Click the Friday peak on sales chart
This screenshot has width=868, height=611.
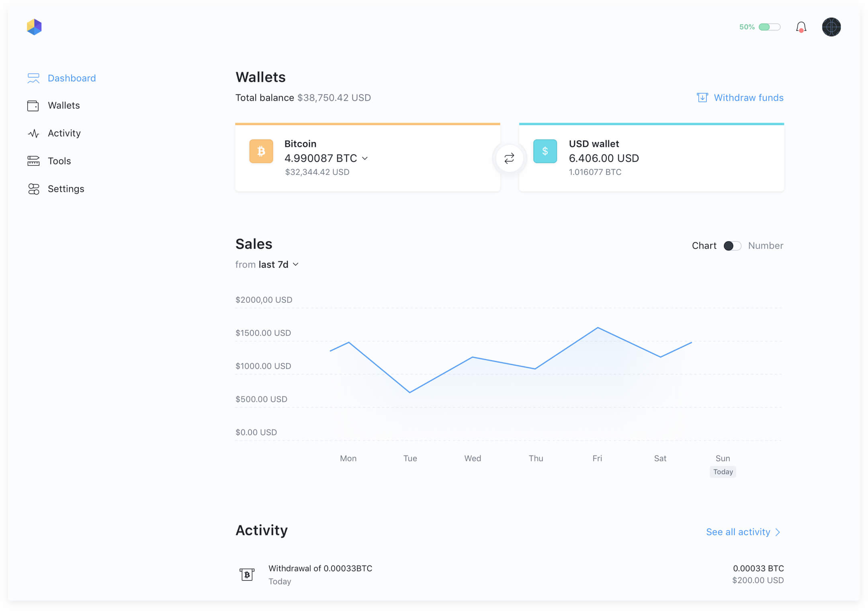click(x=598, y=328)
